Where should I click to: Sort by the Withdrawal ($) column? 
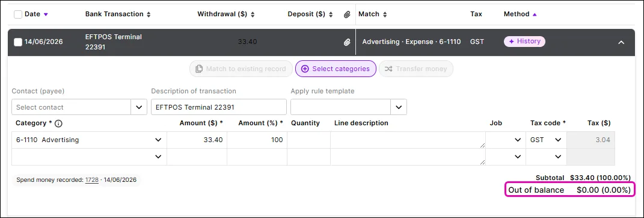click(226, 14)
